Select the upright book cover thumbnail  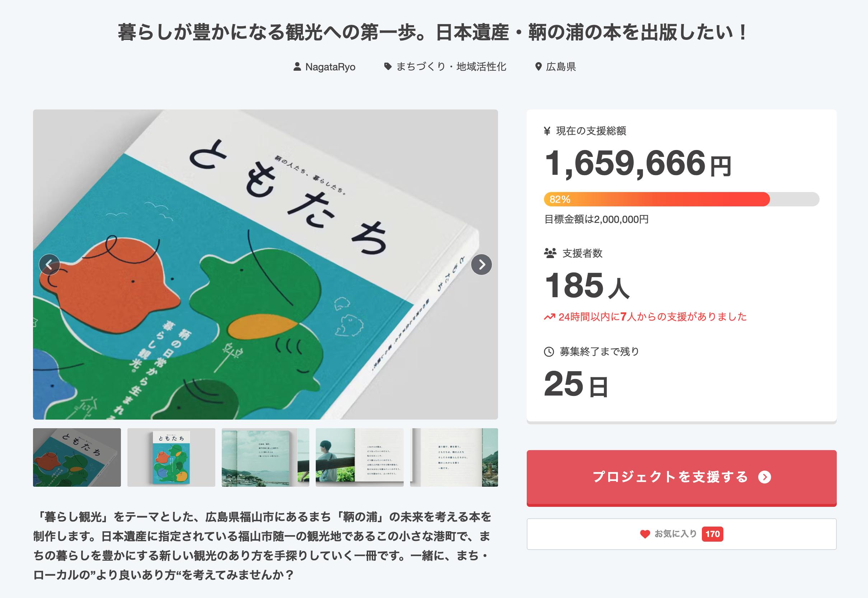(x=171, y=457)
